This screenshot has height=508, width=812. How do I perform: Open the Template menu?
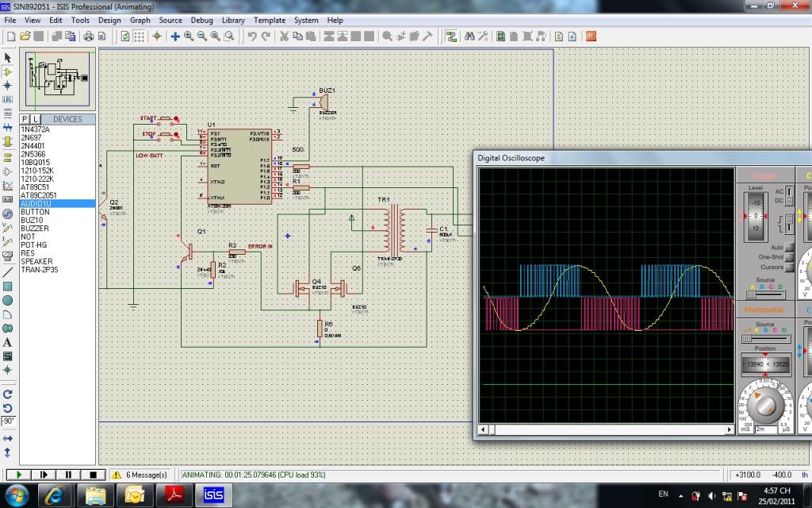(270, 20)
